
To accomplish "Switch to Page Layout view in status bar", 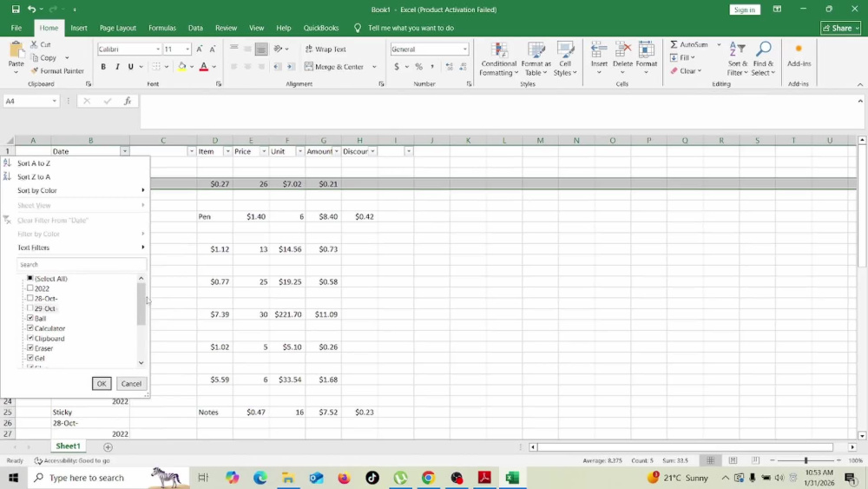I will point(733,460).
